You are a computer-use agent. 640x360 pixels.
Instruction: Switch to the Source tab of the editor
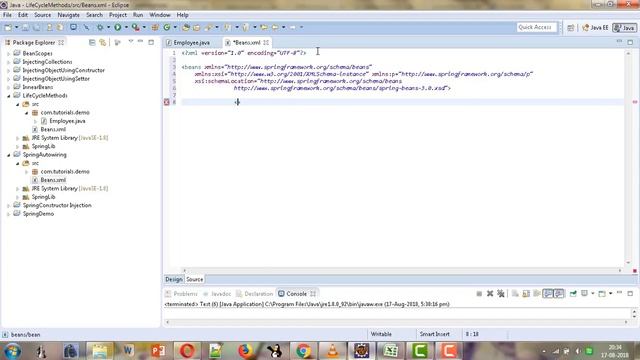[x=194, y=279]
